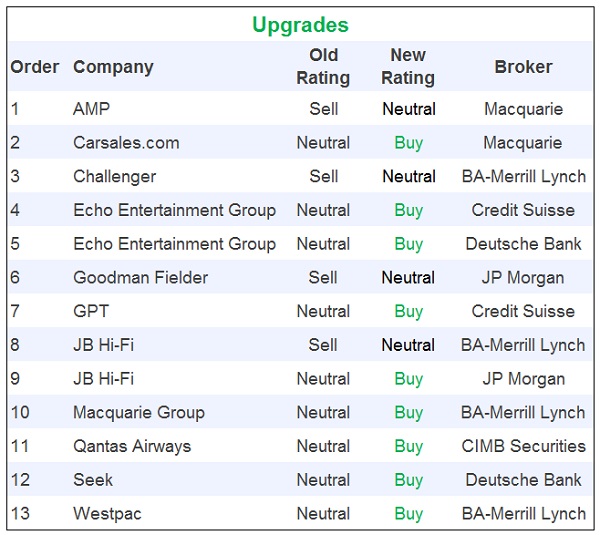Select the Order column header
The height and width of the screenshot is (535, 600).
pos(35,67)
